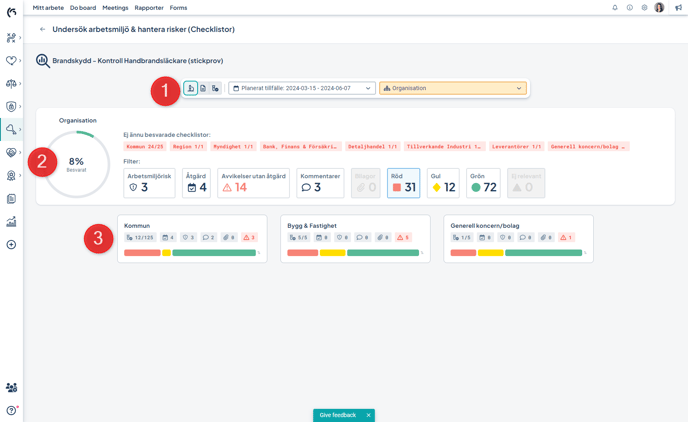Click the back arrow beside the page title

point(42,30)
